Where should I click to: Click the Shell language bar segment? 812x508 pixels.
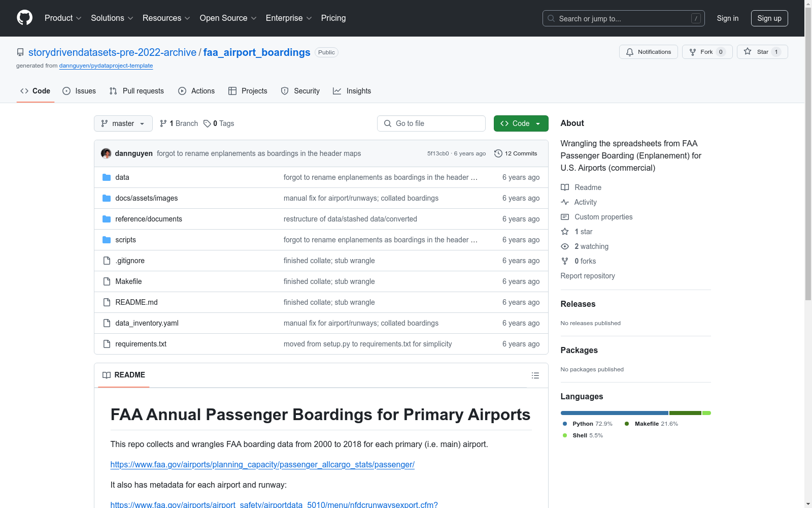point(706,413)
